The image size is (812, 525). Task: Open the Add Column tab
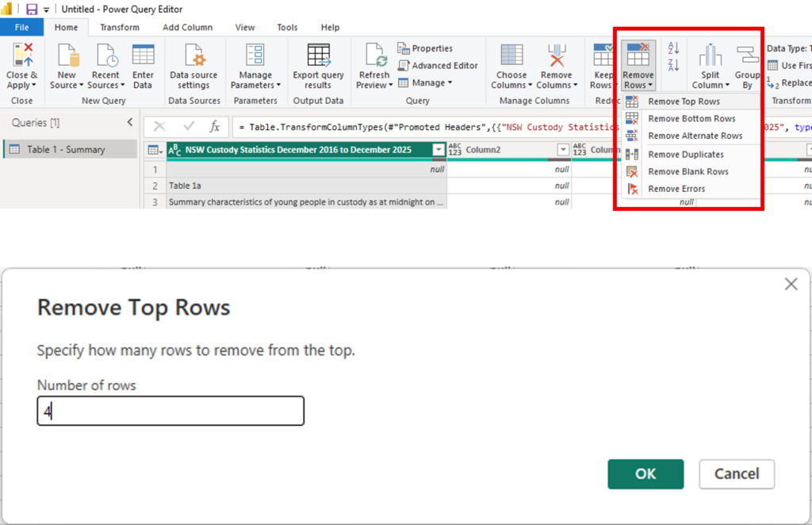[x=187, y=28]
